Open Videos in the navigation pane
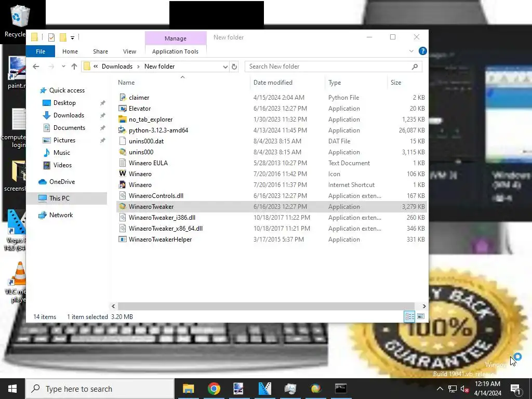This screenshot has width=532, height=399. [x=62, y=165]
